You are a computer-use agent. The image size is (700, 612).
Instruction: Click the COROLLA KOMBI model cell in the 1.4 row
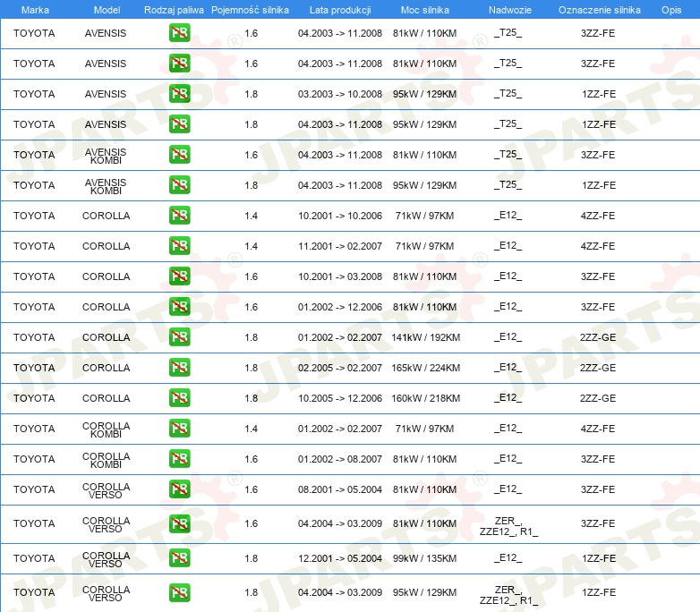pyautogui.click(x=106, y=429)
